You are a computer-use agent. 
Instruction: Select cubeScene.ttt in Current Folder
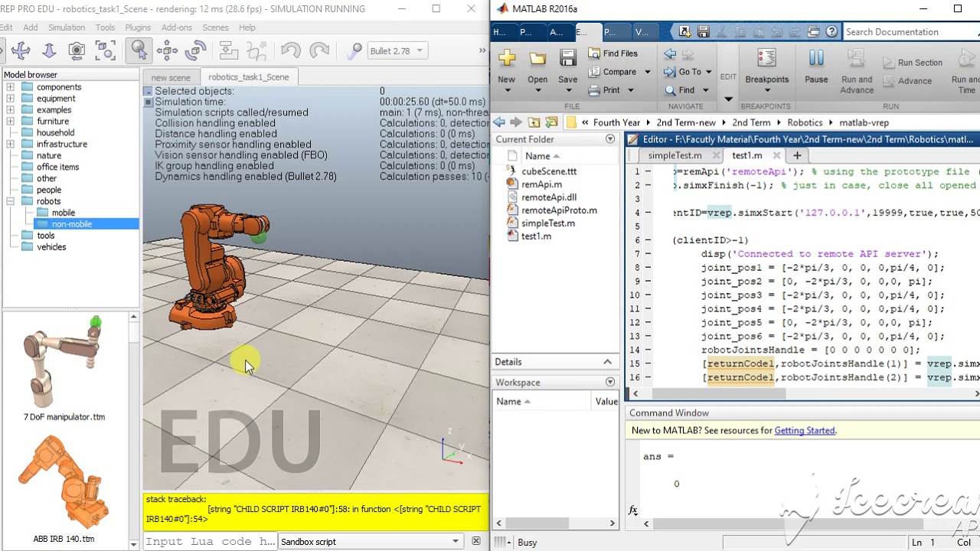(x=548, y=171)
